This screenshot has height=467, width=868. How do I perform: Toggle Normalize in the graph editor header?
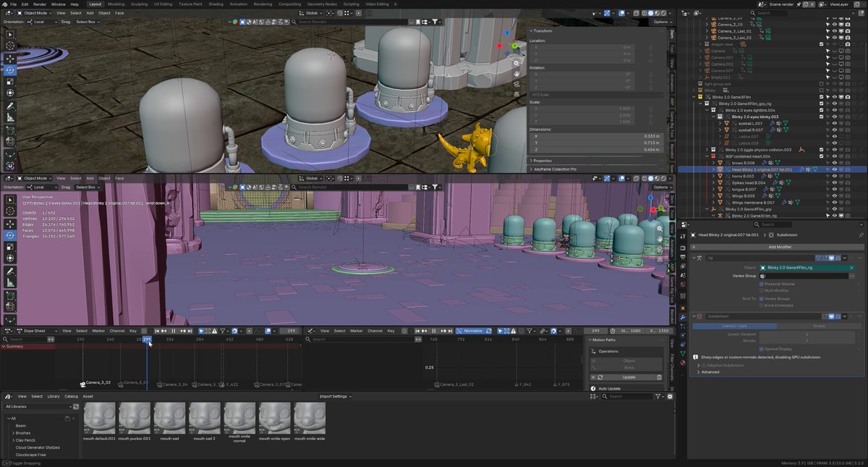click(x=470, y=331)
